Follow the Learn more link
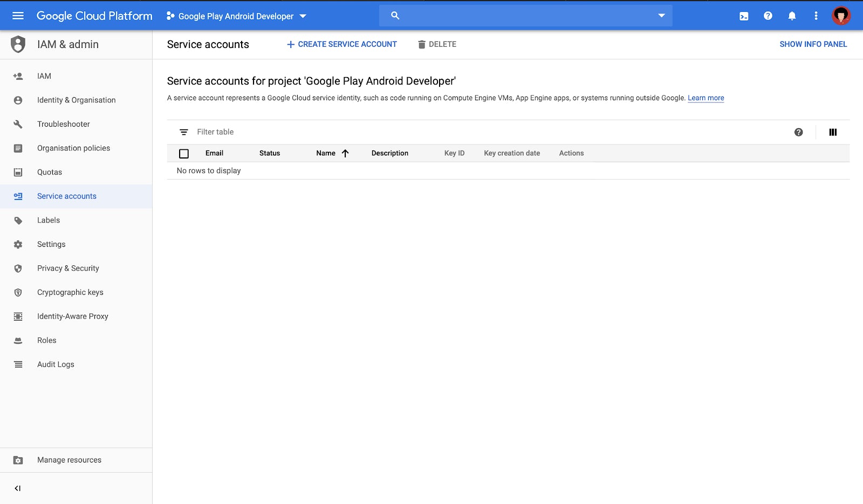 click(706, 98)
